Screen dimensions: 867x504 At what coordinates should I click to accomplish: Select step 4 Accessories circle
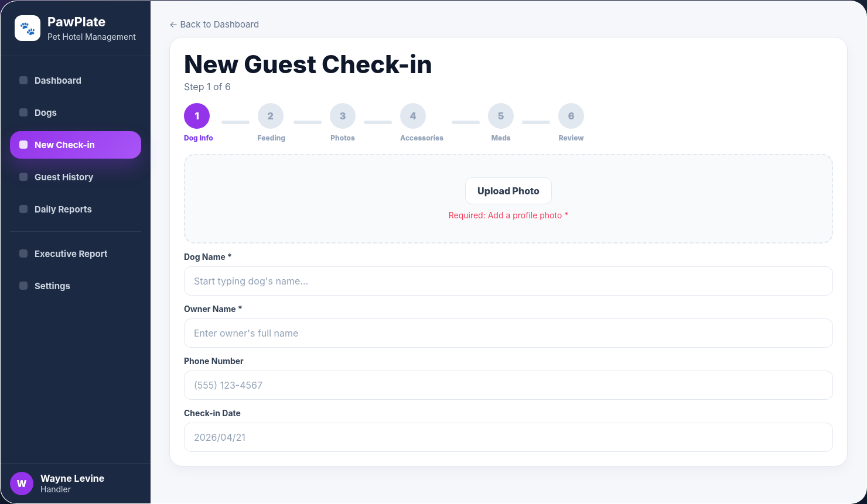[x=413, y=116]
